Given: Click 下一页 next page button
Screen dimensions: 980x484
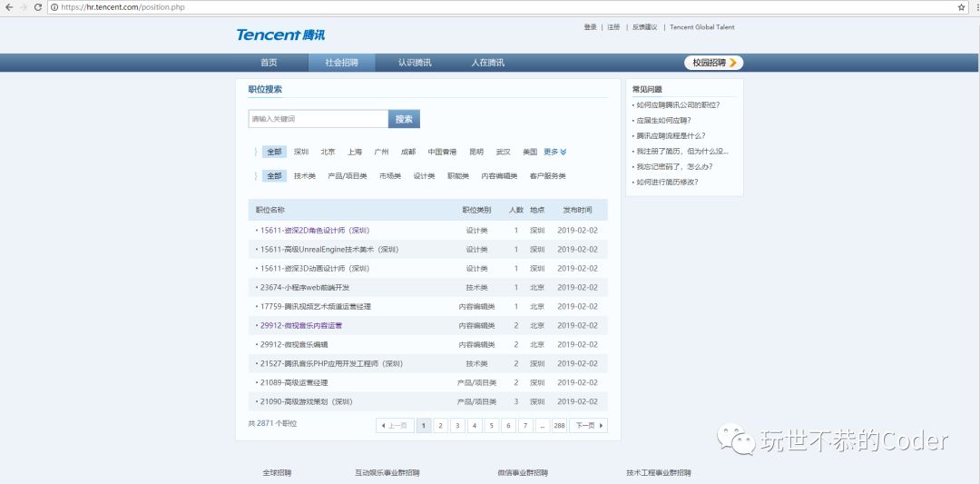Looking at the screenshot, I should click(588, 425).
